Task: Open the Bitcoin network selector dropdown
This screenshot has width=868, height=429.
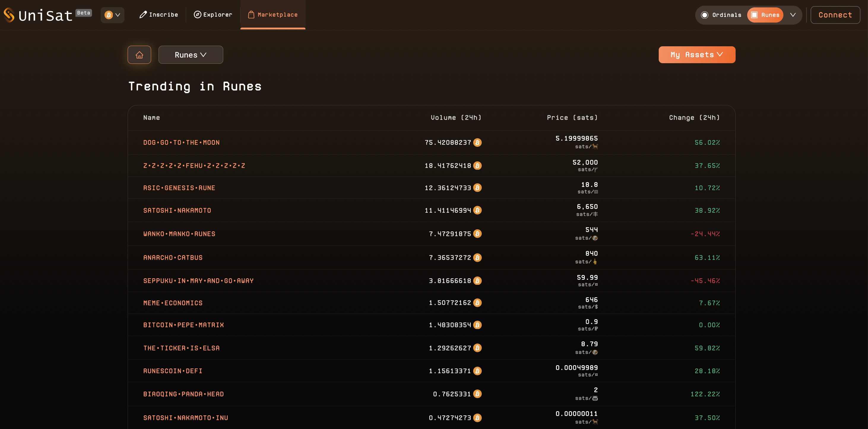Action: (112, 15)
